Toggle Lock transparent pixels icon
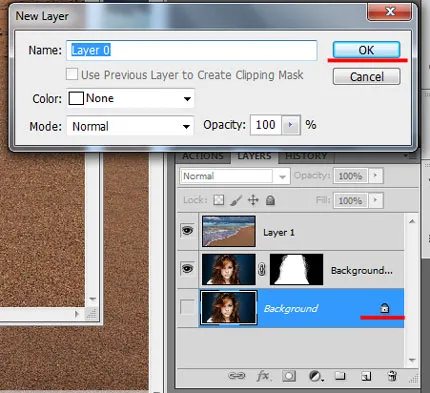 point(219,200)
